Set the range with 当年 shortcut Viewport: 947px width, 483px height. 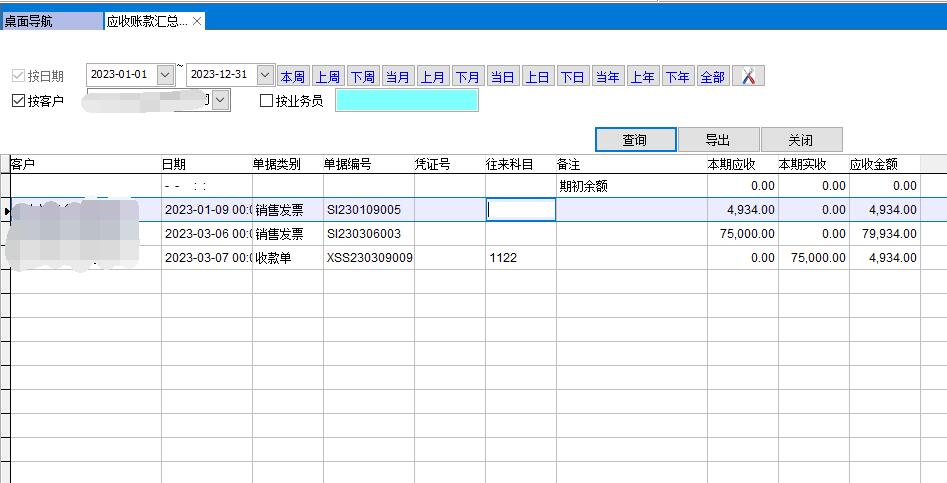click(607, 77)
